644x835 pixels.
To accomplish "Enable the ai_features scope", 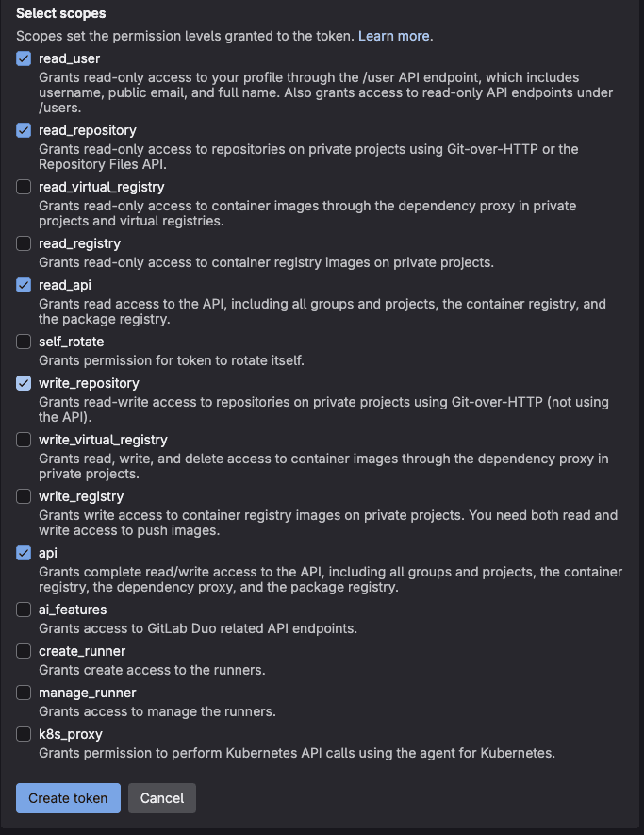I will [x=24, y=610].
